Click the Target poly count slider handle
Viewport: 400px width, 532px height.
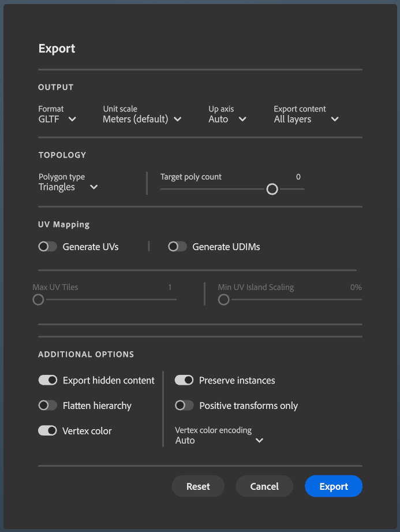272,189
